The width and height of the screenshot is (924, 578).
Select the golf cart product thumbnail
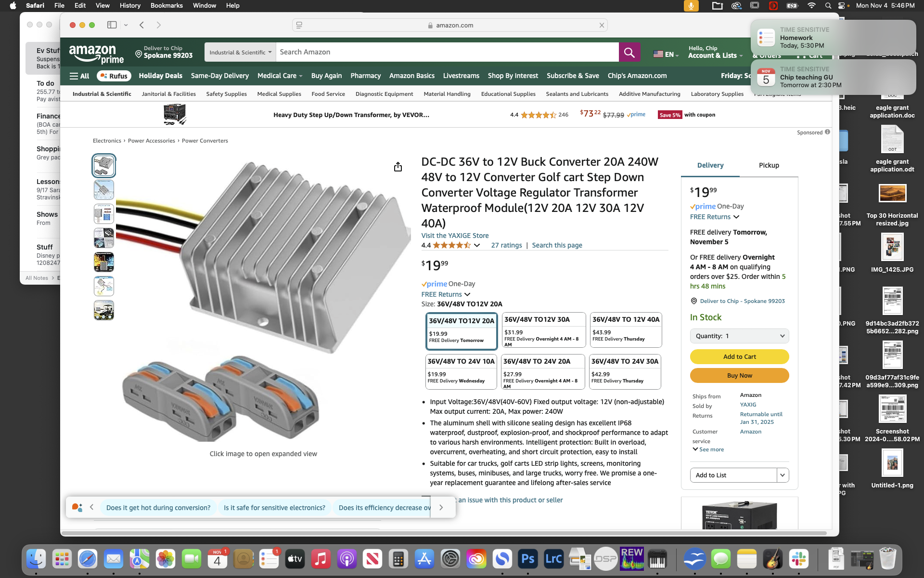coord(104,310)
